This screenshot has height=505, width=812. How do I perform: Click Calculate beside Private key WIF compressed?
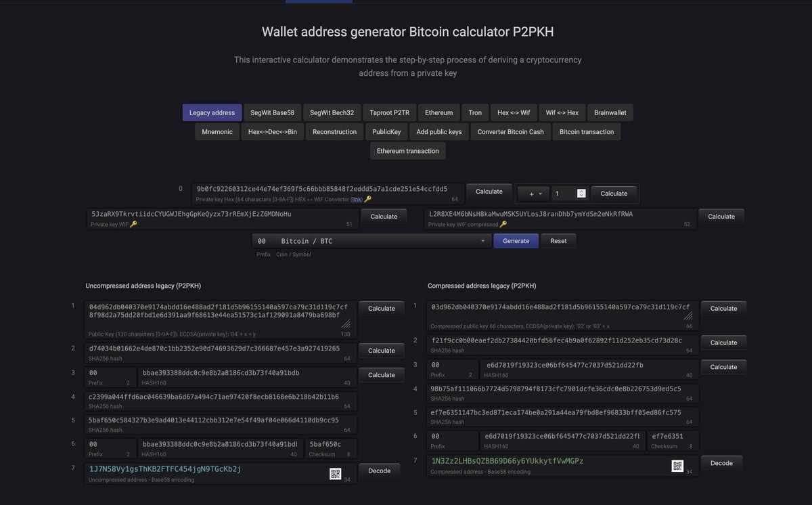(721, 217)
